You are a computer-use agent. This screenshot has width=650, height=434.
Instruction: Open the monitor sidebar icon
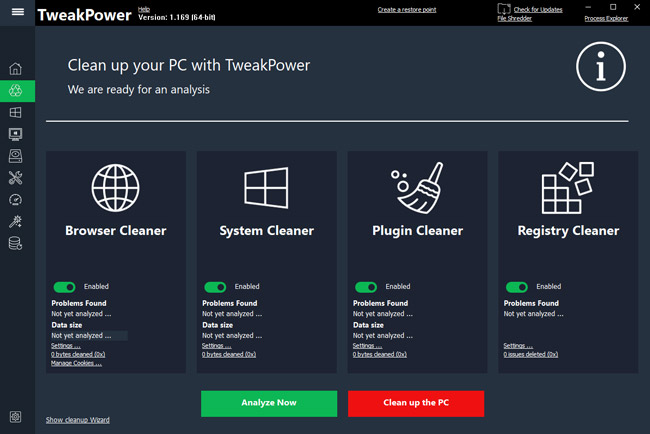[16, 134]
